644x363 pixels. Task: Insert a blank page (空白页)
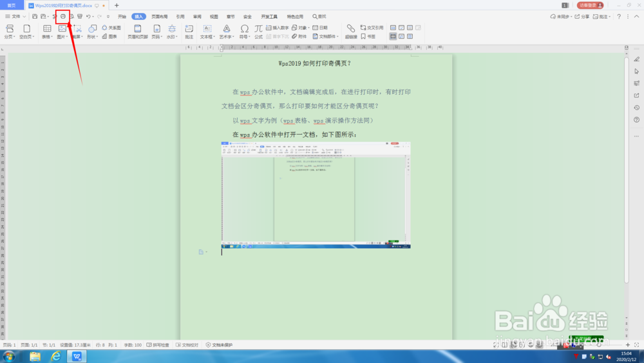(26, 32)
